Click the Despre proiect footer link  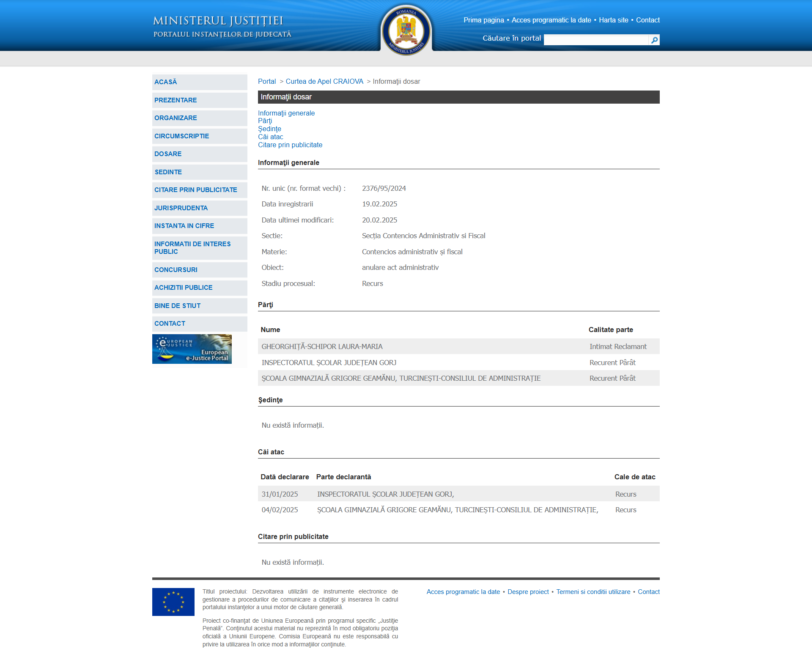point(528,592)
